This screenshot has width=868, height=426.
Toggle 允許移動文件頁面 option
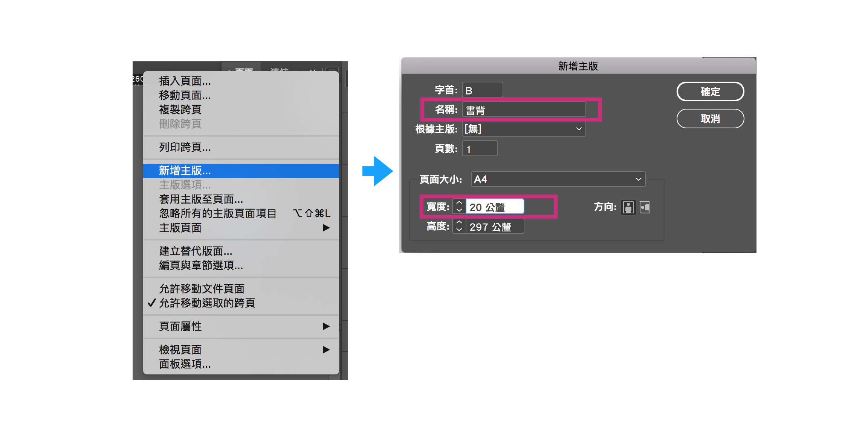click(202, 289)
